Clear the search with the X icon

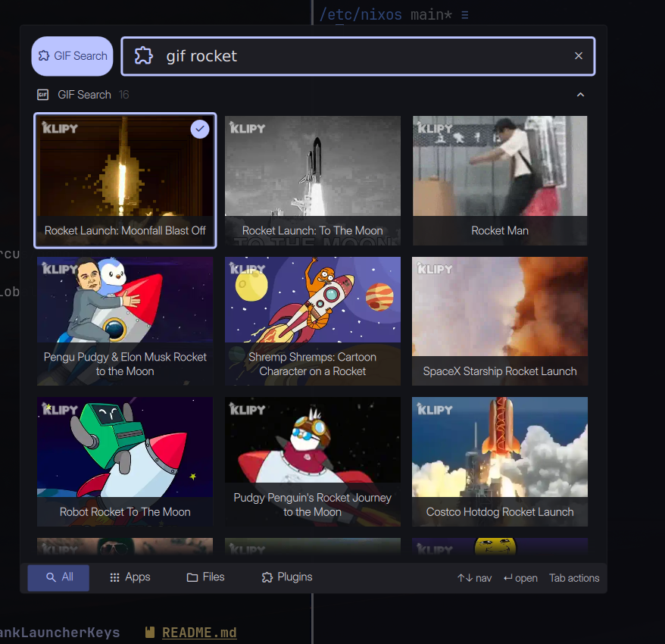(579, 55)
